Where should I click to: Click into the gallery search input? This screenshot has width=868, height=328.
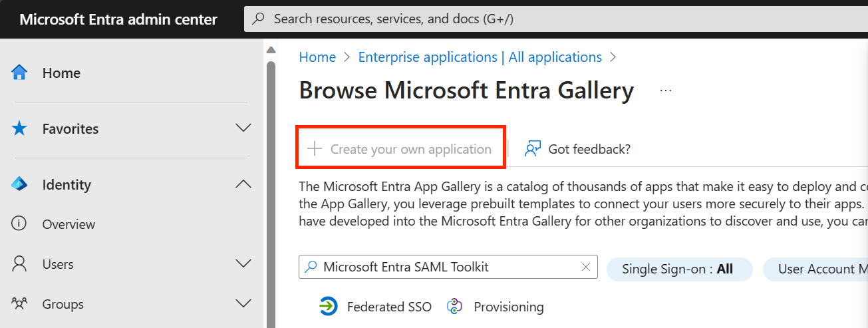click(449, 267)
